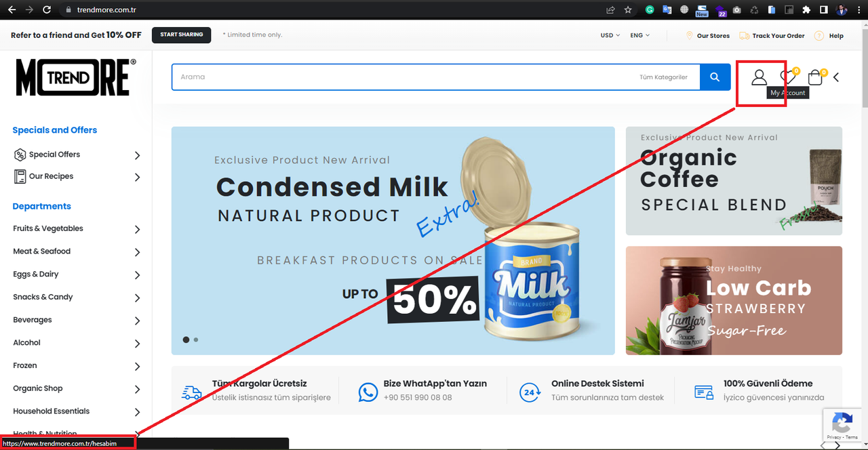Open the shopping bag cart icon
868x450 pixels.
(x=815, y=77)
